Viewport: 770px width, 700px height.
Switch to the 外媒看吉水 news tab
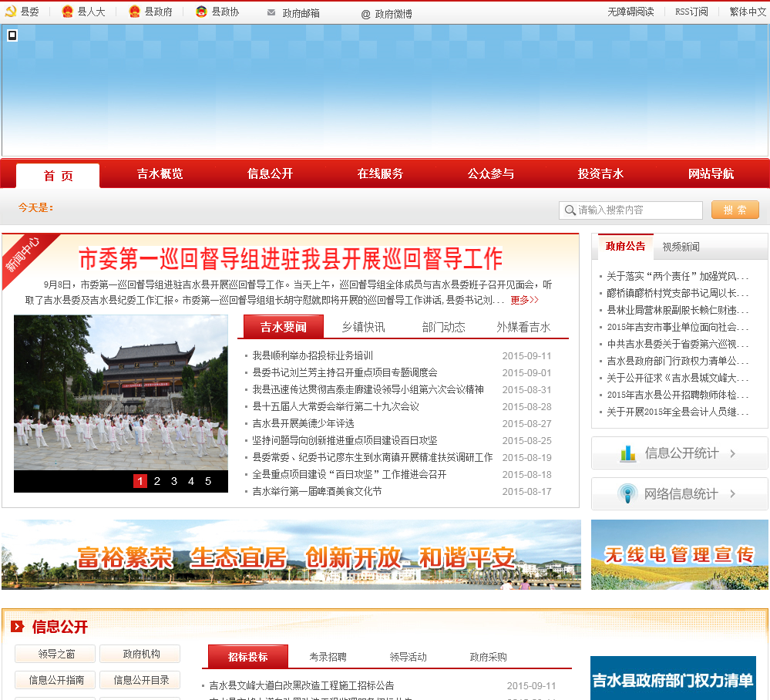[x=523, y=327]
